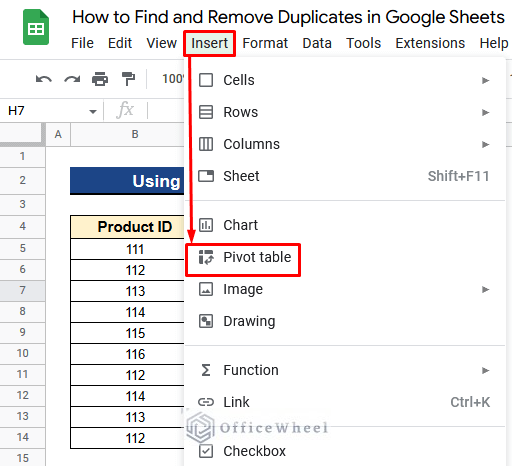This screenshot has width=512, height=466.
Task: Select row 7 header
Action: [x=22, y=290]
